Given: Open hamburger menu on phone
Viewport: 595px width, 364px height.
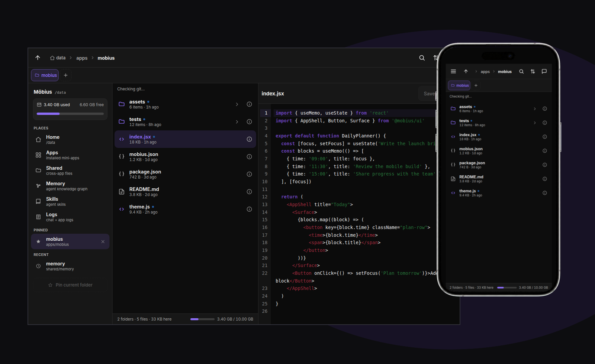Looking at the screenshot, I should point(453,71).
